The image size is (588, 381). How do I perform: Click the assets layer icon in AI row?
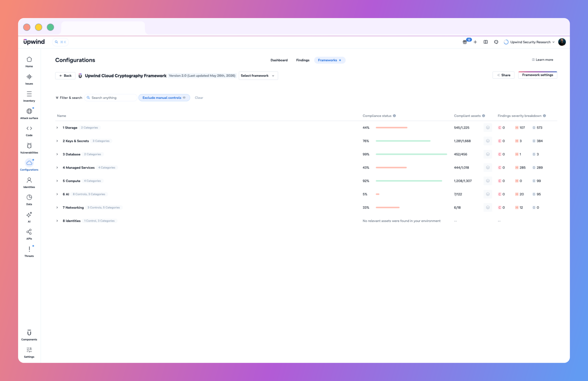488,195
